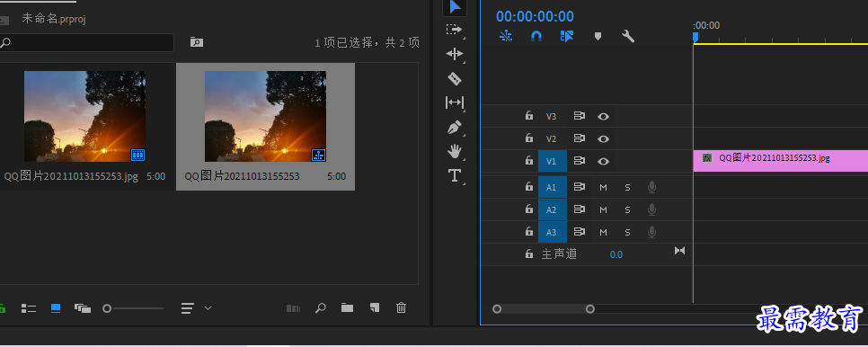This screenshot has height=347, width=868.
Task: Select the Track Select Forward tool
Action: [x=455, y=30]
